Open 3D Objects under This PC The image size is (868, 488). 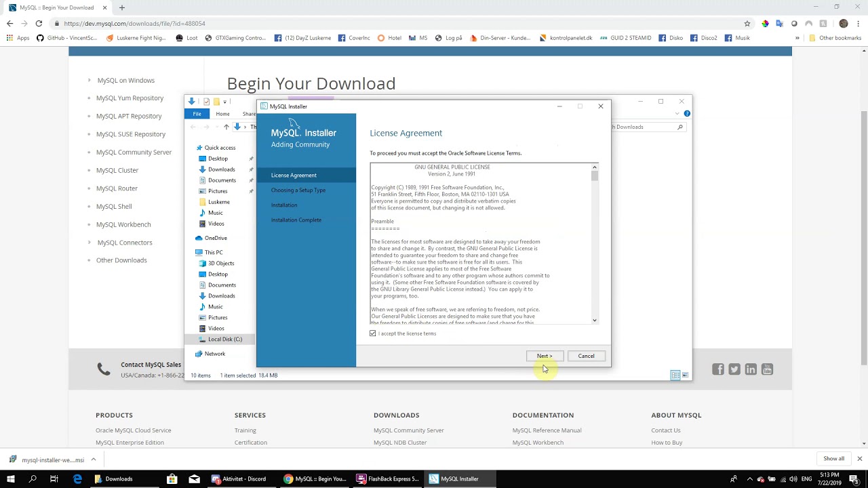[221, 263]
